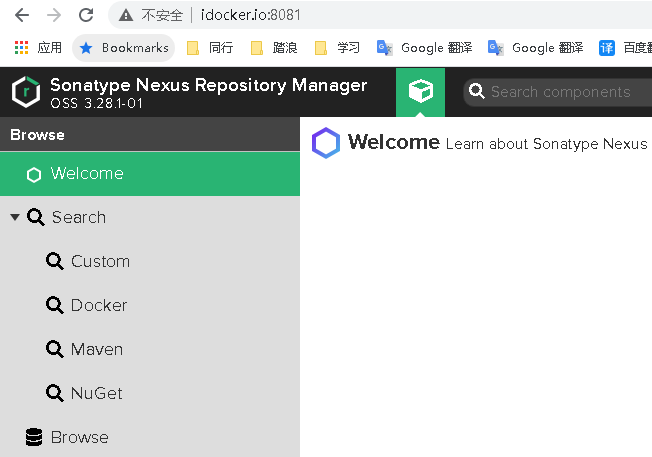Go back with the browser back arrow
The width and height of the screenshot is (652, 457).
tap(22, 15)
